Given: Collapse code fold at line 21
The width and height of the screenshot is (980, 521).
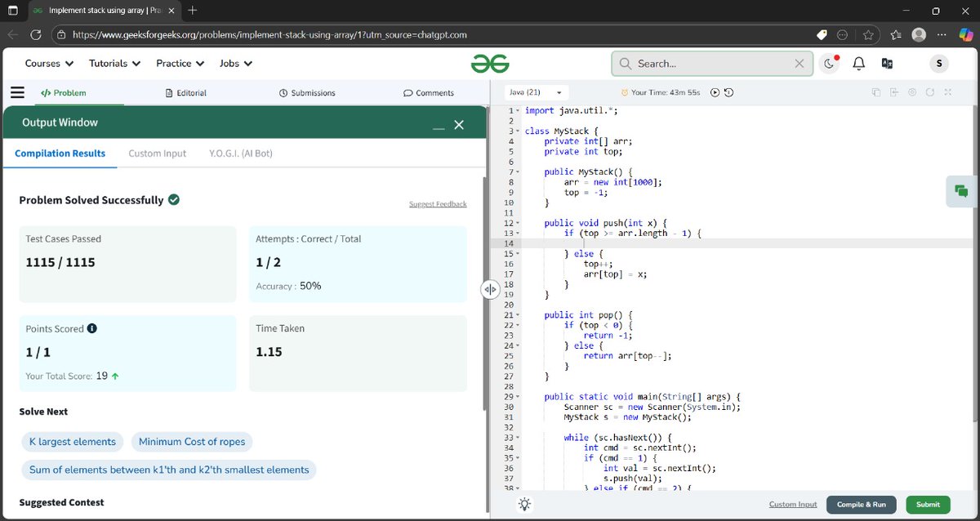Looking at the screenshot, I should 518,315.
